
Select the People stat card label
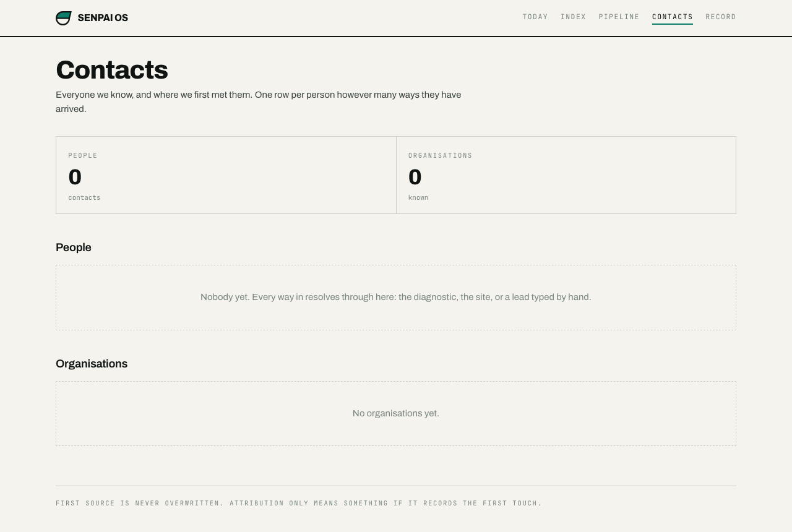click(x=83, y=156)
